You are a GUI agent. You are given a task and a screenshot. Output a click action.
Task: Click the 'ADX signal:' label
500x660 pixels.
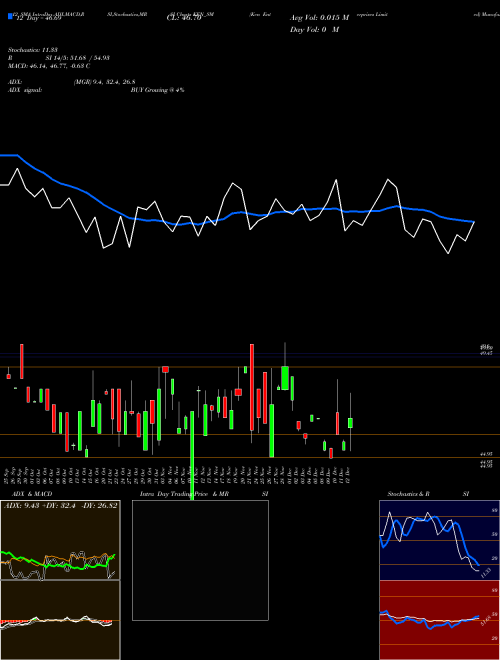25,90
